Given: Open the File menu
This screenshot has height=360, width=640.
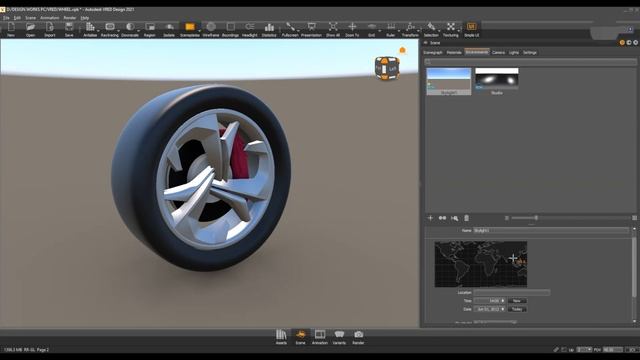Looking at the screenshot, I should 6,18.
